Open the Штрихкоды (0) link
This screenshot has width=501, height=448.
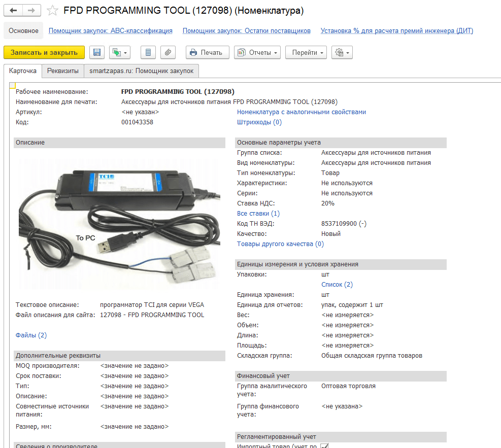click(259, 122)
